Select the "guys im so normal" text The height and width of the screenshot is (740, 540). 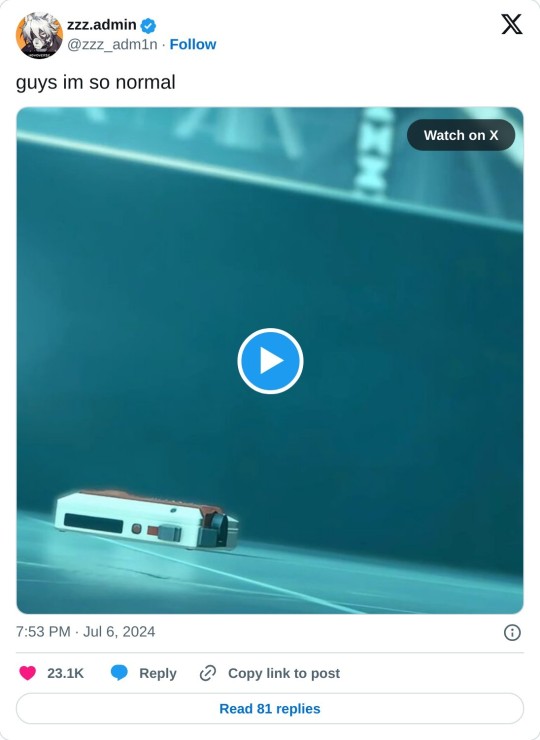click(x=96, y=82)
